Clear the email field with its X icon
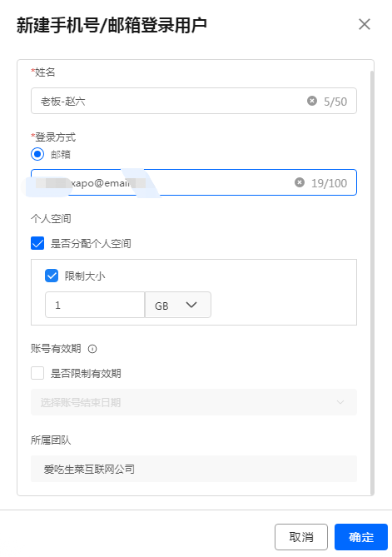Screen dimensions: 392x557 pyautogui.click(x=300, y=182)
